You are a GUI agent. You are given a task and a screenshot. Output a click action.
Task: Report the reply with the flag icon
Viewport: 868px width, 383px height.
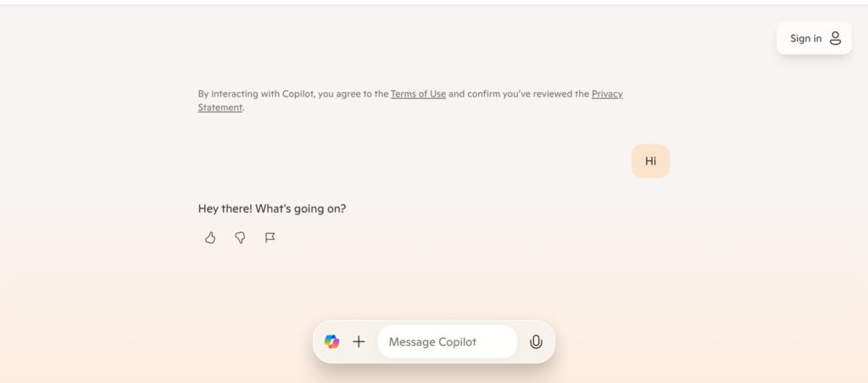(x=270, y=238)
